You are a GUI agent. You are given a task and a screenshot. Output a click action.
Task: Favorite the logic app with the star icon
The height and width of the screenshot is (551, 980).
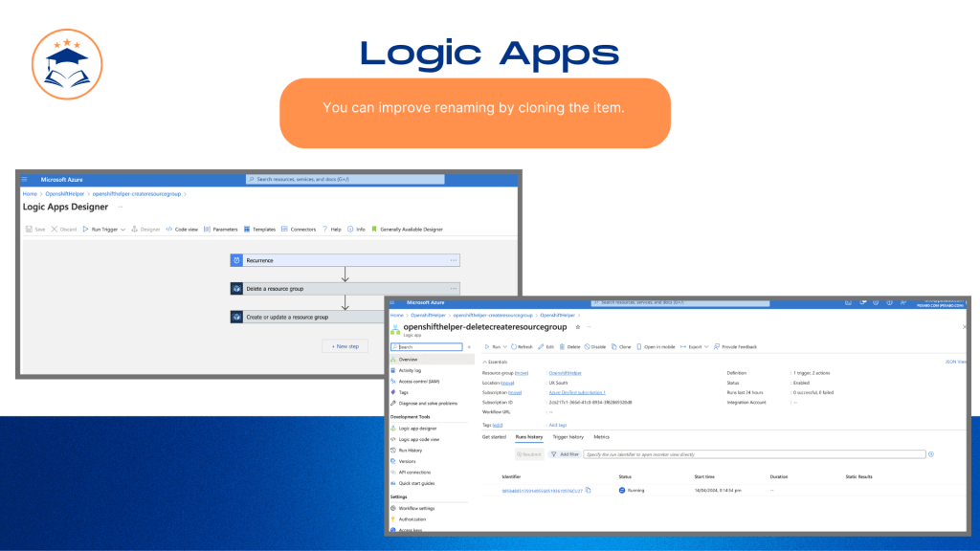click(x=578, y=327)
